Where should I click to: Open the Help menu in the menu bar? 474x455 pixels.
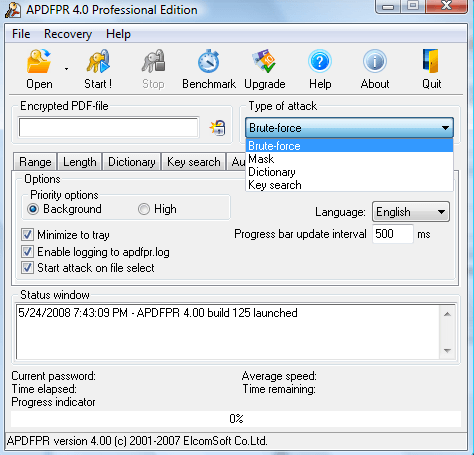pyautogui.click(x=118, y=34)
